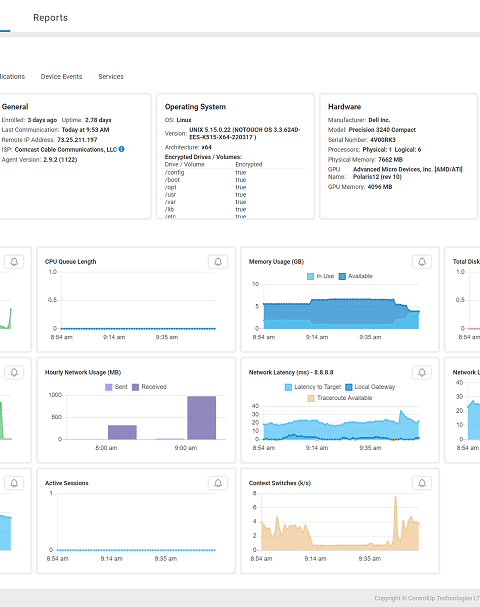
Task: Toggle the In Use legend in Memory Usage
Action: point(321,276)
